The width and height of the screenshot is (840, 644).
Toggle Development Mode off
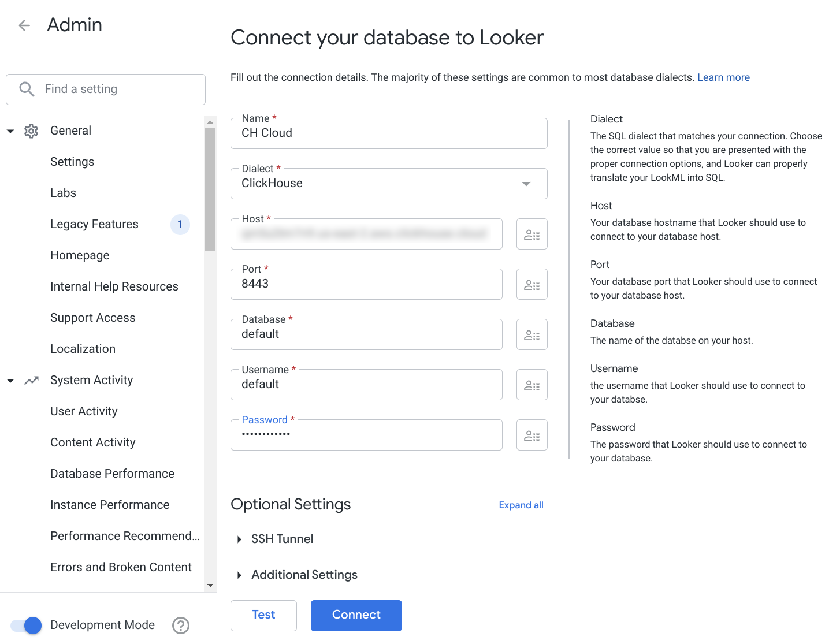click(x=25, y=626)
